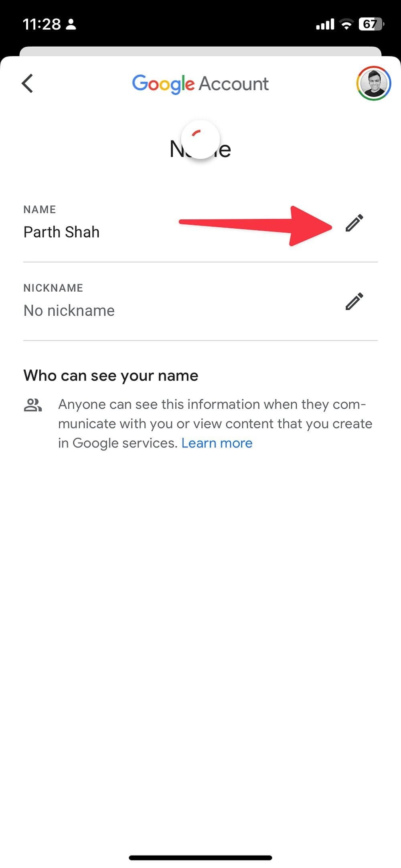Viewport: 401px width, 868px height.
Task: Click the red arrow annotation
Action: 257,225
